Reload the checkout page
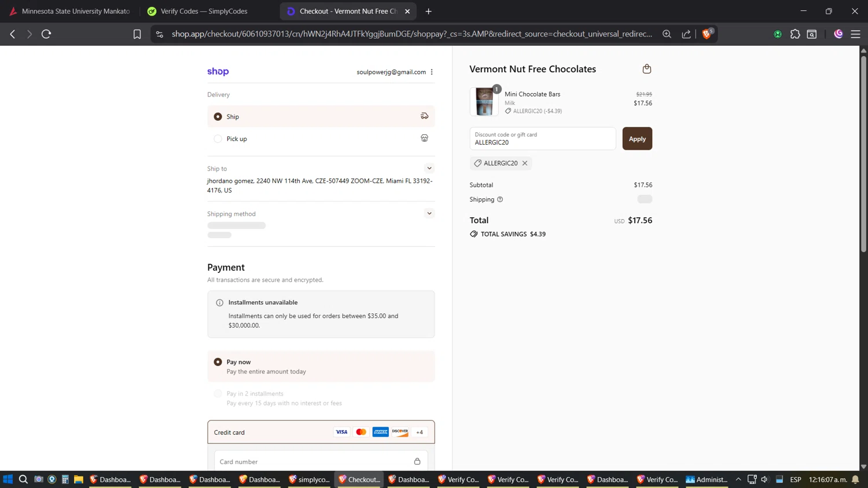This screenshot has height=488, width=868. point(46,34)
